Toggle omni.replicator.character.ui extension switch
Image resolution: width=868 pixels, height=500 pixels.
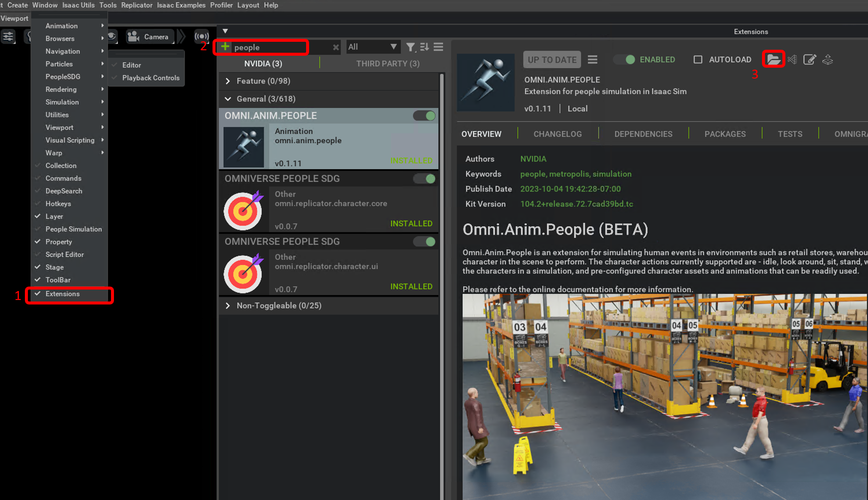[425, 242]
